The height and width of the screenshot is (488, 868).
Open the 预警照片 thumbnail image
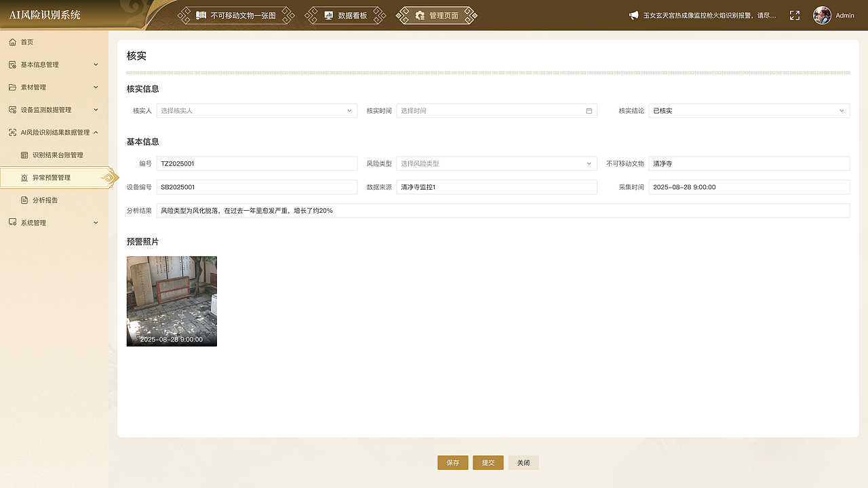tap(172, 301)
